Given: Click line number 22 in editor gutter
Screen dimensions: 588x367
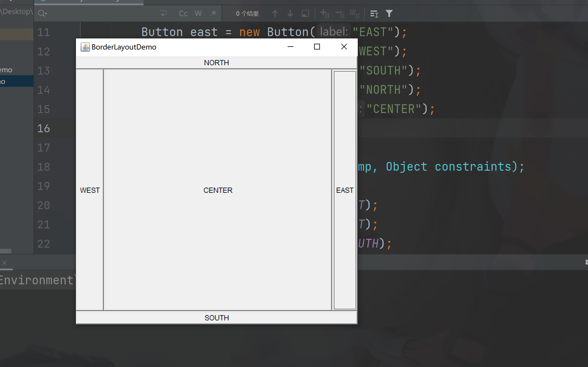Looking at the screenshot, I should 44,244.
